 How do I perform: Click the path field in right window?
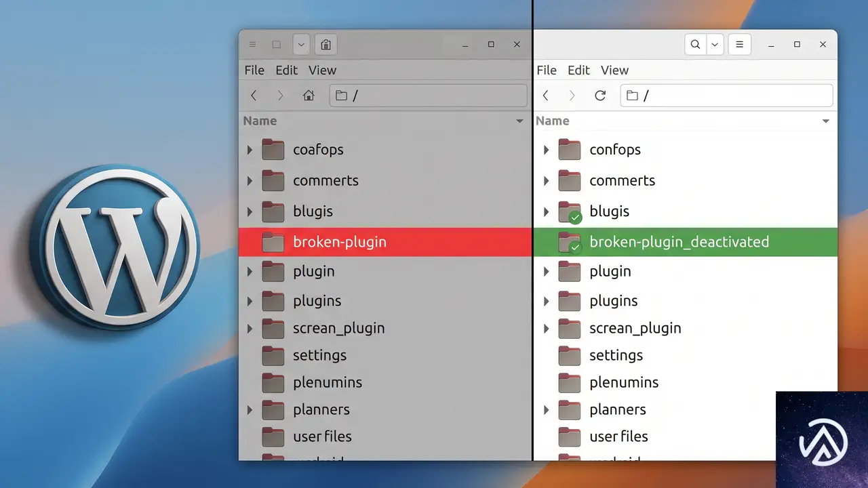[x=726, y=96]
